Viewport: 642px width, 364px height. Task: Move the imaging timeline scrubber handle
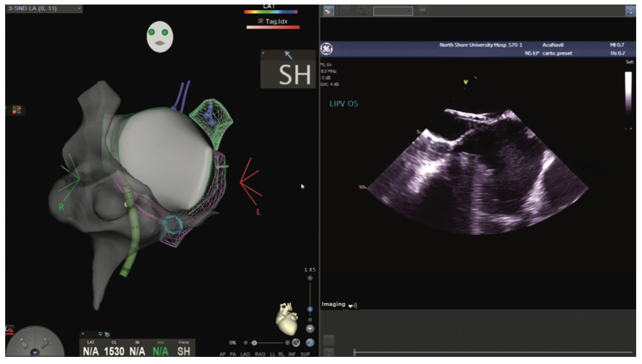355,352
